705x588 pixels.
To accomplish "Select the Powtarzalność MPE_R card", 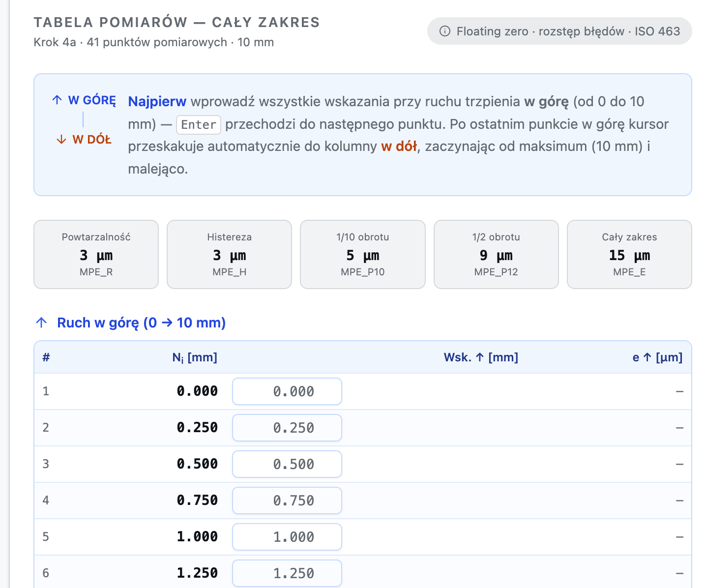I will (96, 254).
